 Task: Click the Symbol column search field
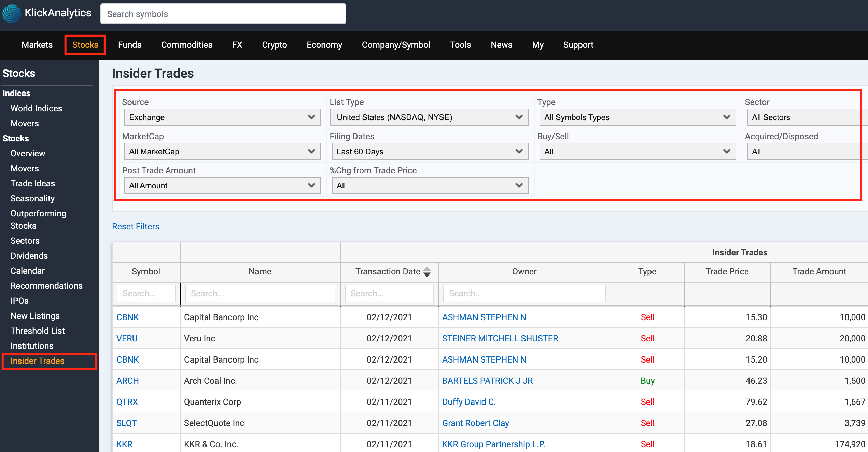point(146,293)
